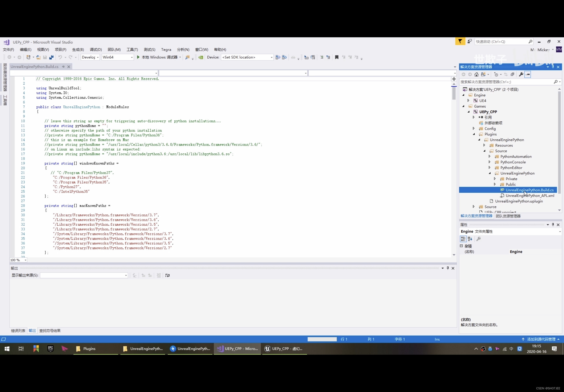
Task: Switch to the 团队资源管理器 tab
Action: [x=508, y=216]
